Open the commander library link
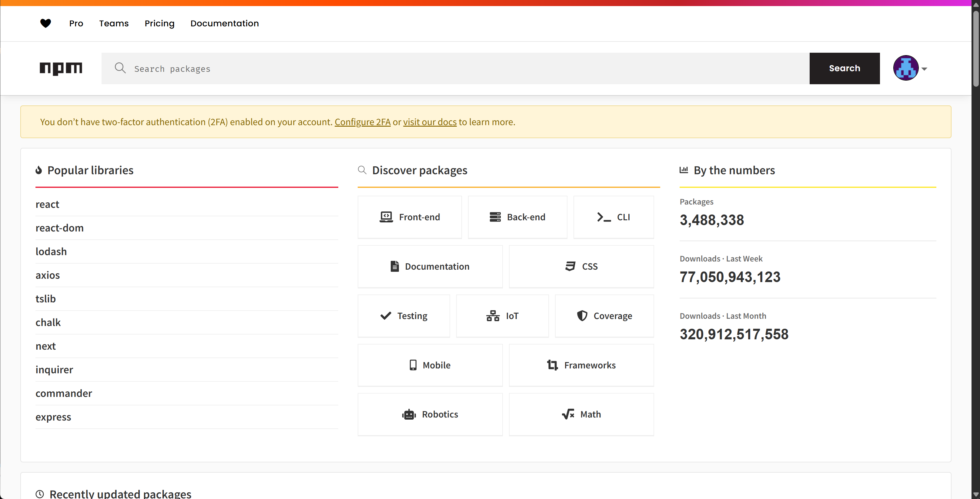Screen dimensions: 980x499 64,393
